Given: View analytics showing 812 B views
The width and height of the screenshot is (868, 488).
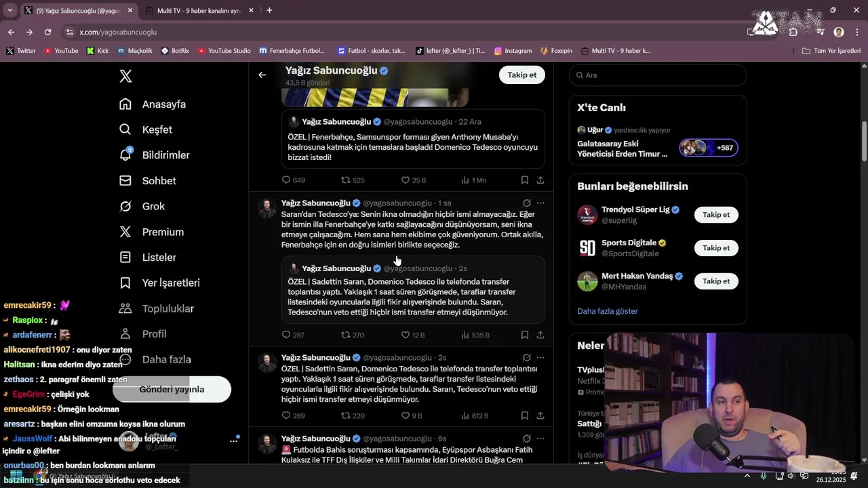Looking at the screenshot, I should click(x=475, y=415).
